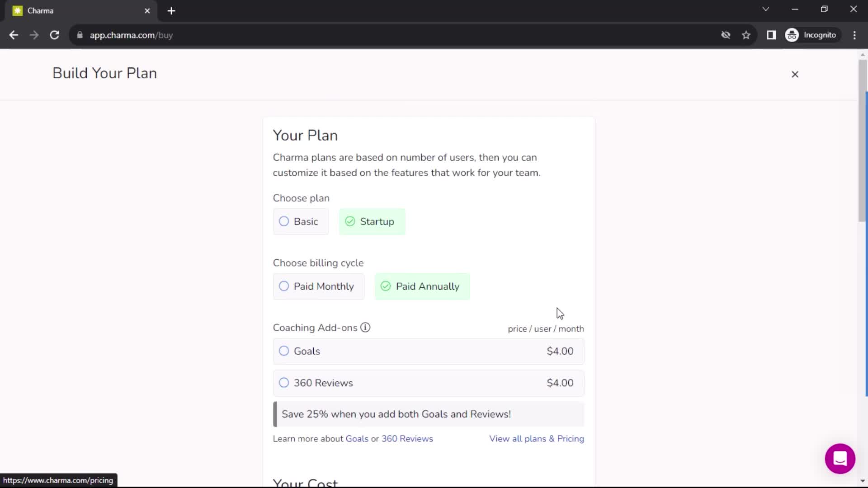Viewport: 868px width, 488px height.
Task: Show info about Coaching Add-ons
Action: click(365, 328)
